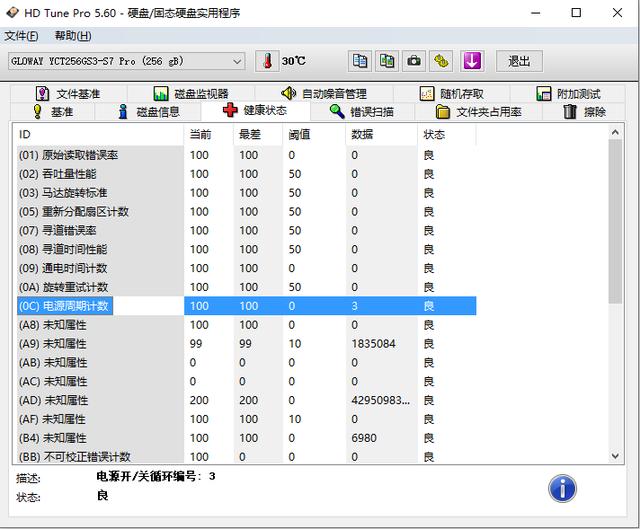The height and width of the screenshot is (529, 640).
Task: Click the 最差 column header
Action: pyautogui.click(x=258, y=134)
